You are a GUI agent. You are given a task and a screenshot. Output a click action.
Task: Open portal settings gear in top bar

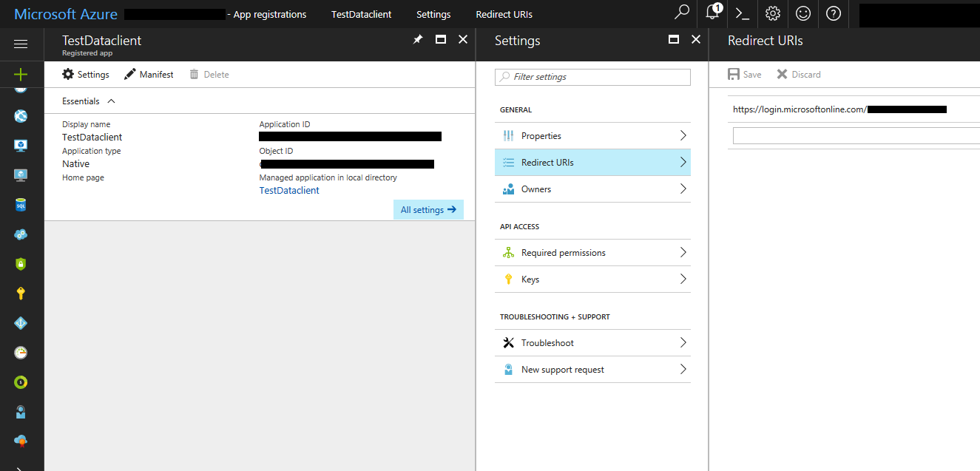773,13
